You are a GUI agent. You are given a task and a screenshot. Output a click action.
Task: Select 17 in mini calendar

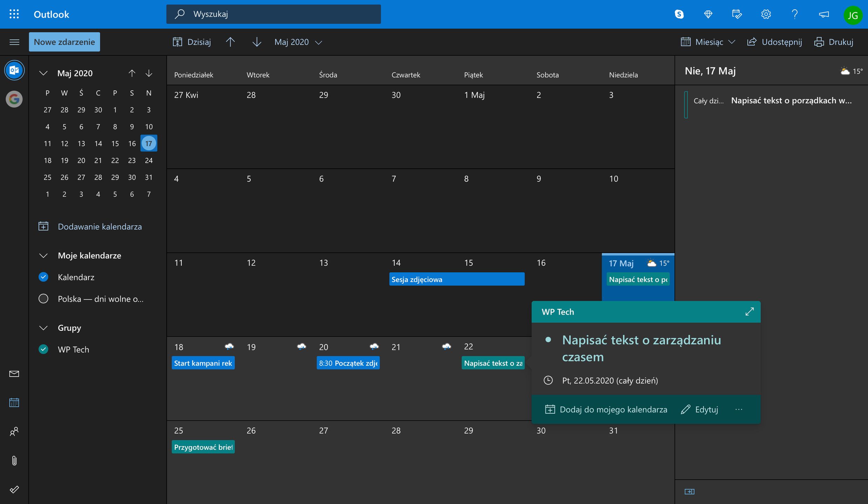click(149, 143)
